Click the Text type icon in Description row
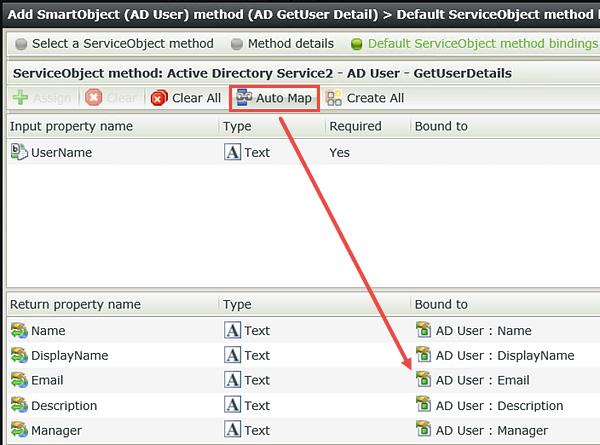 pos(232,405)
